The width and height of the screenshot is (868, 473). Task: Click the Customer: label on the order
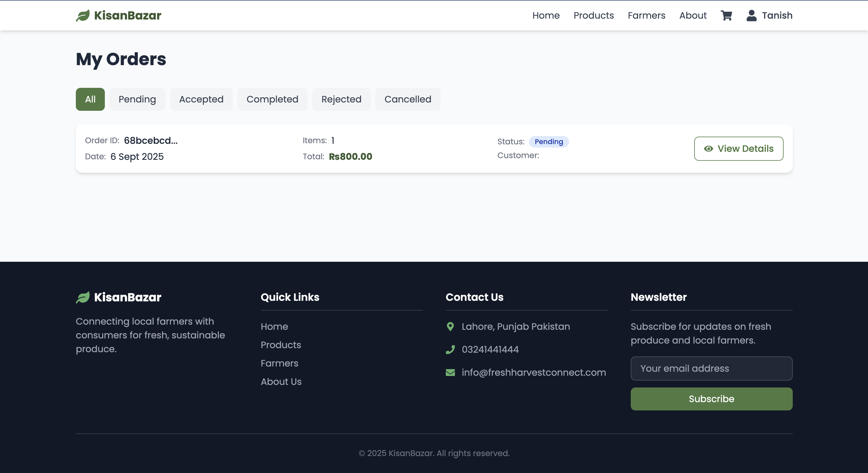coord(518,156)
